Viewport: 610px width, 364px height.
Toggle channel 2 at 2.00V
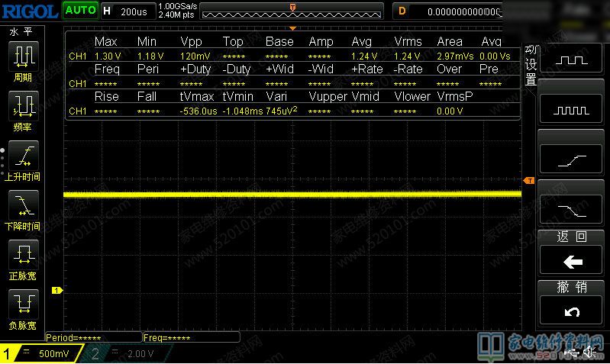click(x=130, y=354)
